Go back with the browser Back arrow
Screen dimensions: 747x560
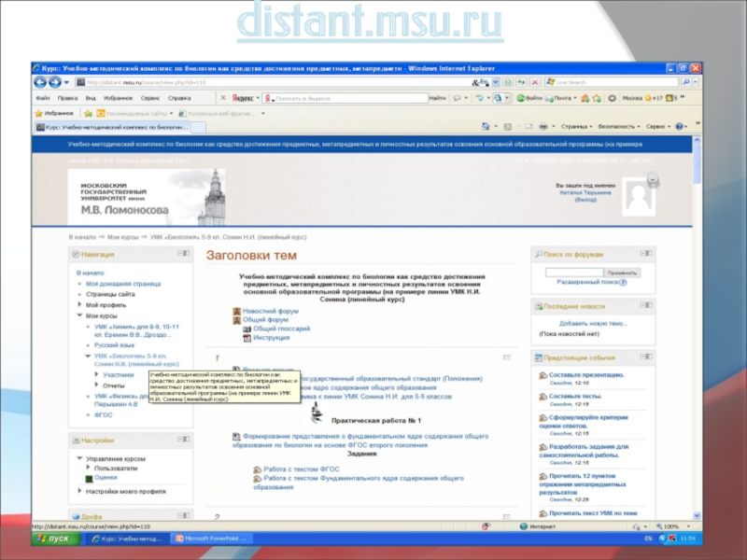pos(40,82)
